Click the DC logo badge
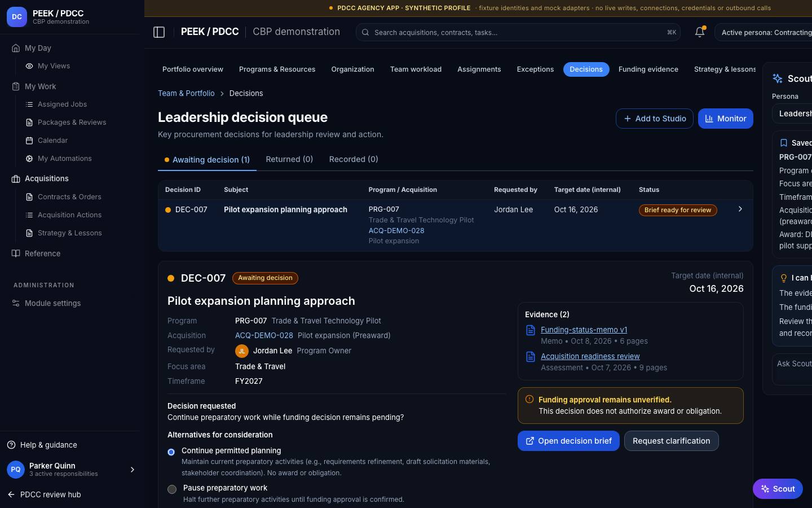 tap(17, 17)
